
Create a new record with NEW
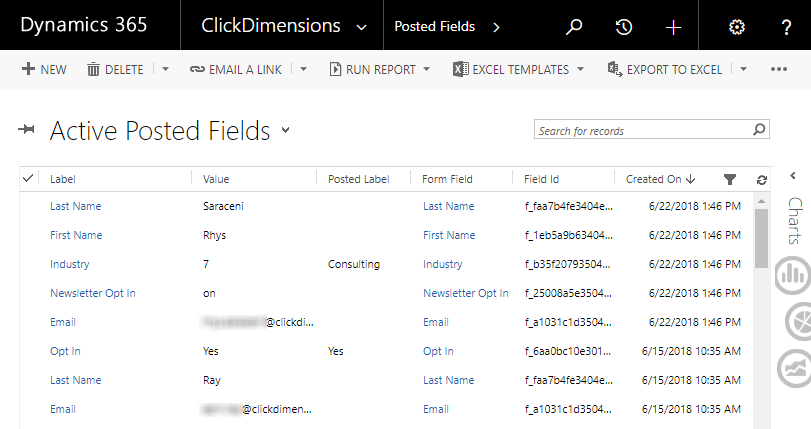click(44, 69)
